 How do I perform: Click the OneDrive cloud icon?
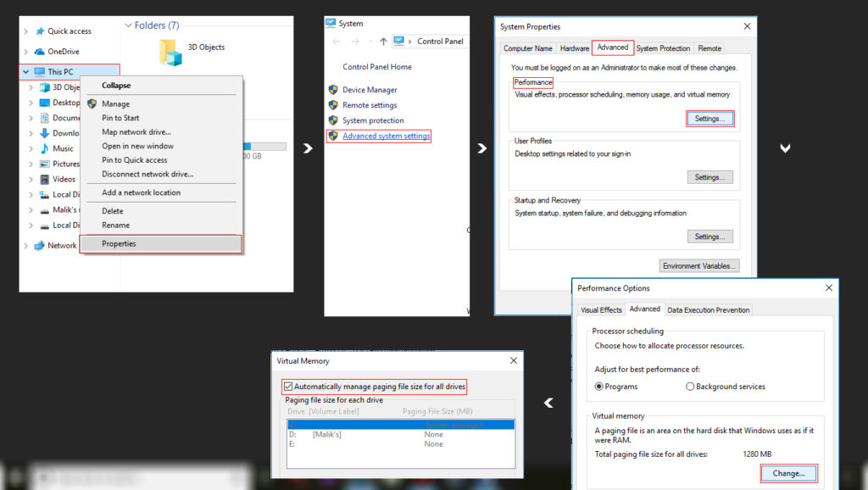[x=39, y=52]
